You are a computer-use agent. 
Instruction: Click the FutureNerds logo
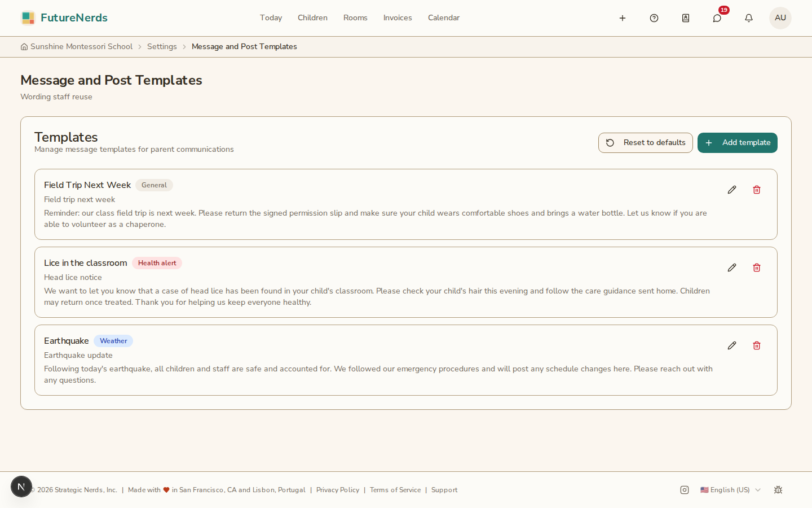click(64, 18)
